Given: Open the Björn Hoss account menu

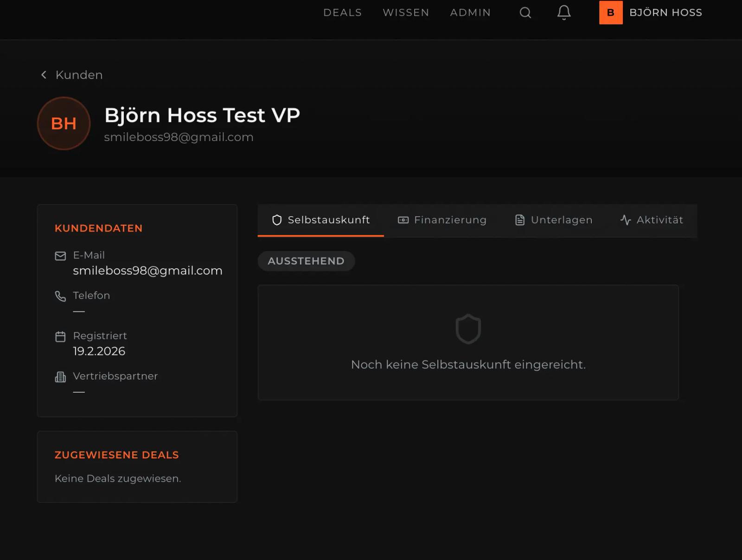Looking at the screenshot, I should (x=651, y=13).
